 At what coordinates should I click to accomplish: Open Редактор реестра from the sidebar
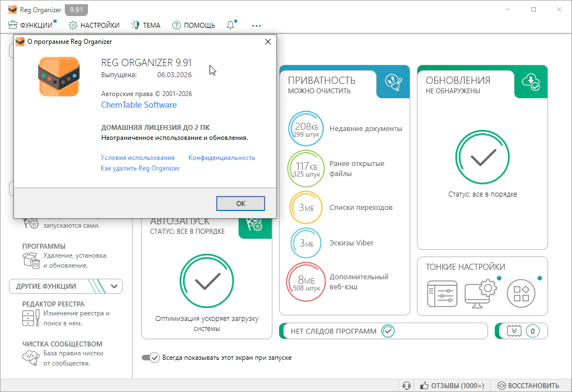pyautogui.click(x=53, y=304)
